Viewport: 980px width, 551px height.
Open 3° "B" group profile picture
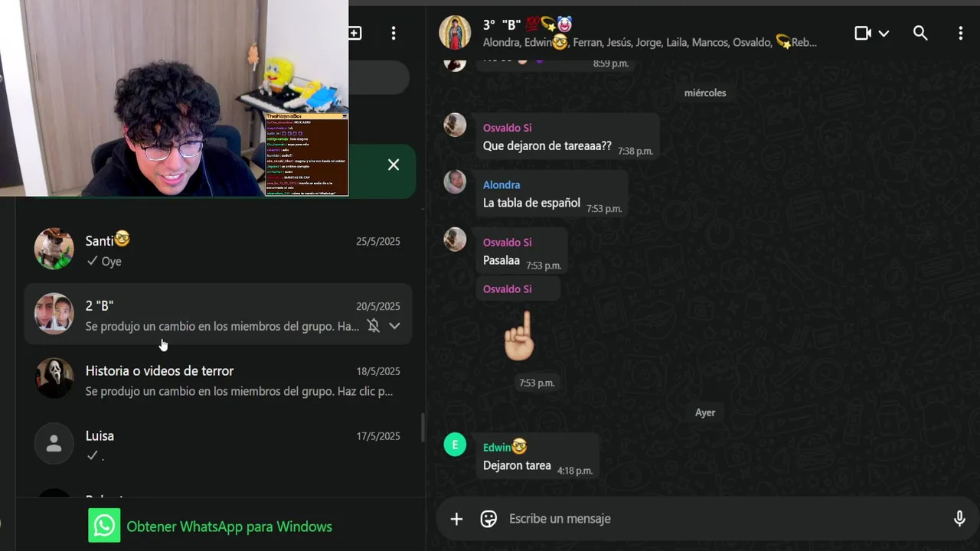coord(455,33)
